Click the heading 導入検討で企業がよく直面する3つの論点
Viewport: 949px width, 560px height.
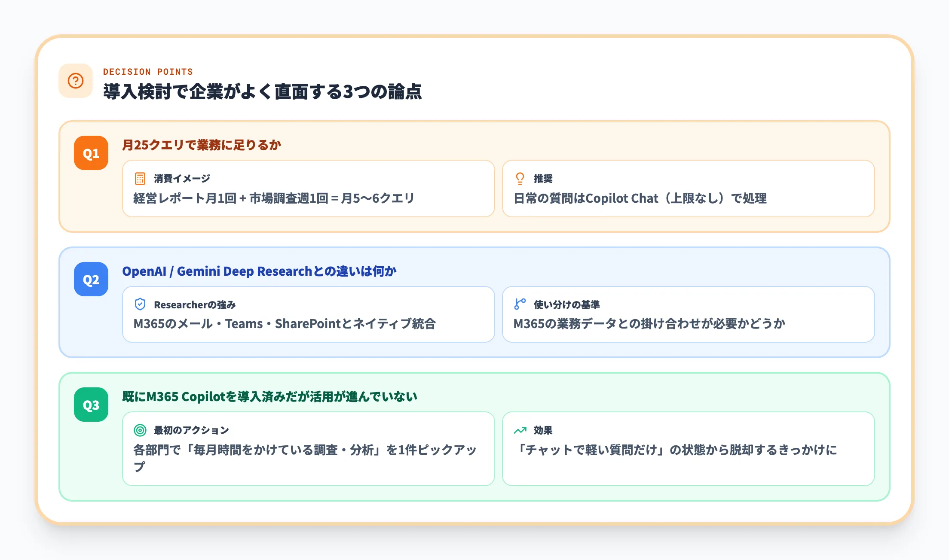(263, 91)
